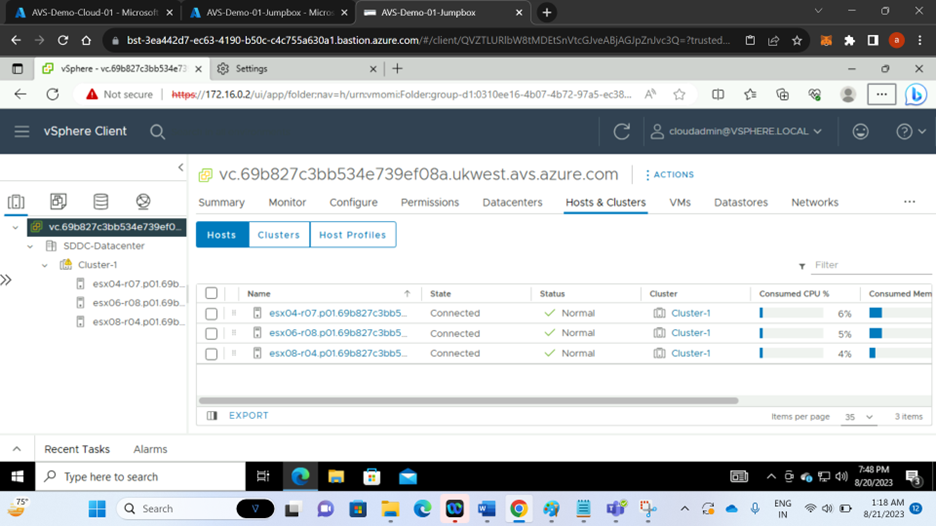936x526 pixels.
Task: Expand the Recent Tasks bottom panel
Action: tap(17, 449)
